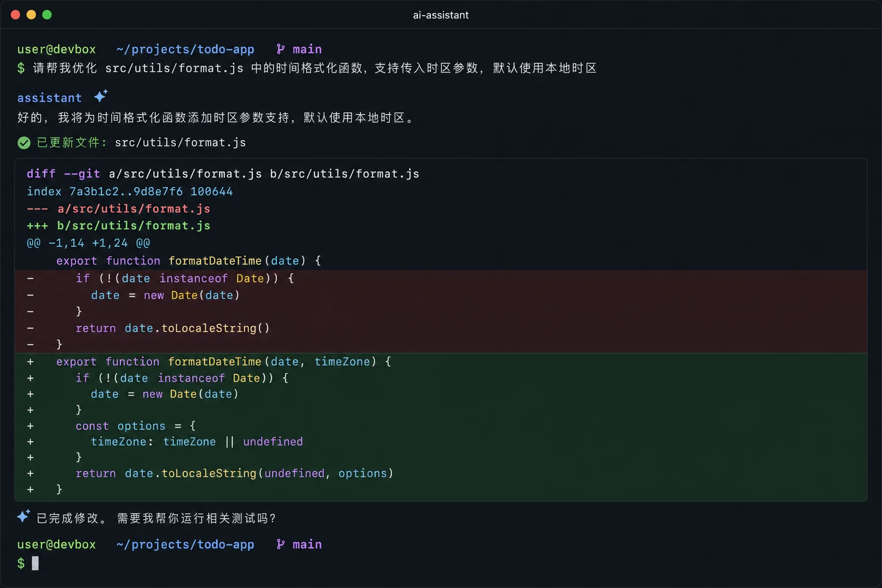Viewport: 882px width, 588px height.
Task: Click the dollar sign before user command
Action: (x=21, y=68)
